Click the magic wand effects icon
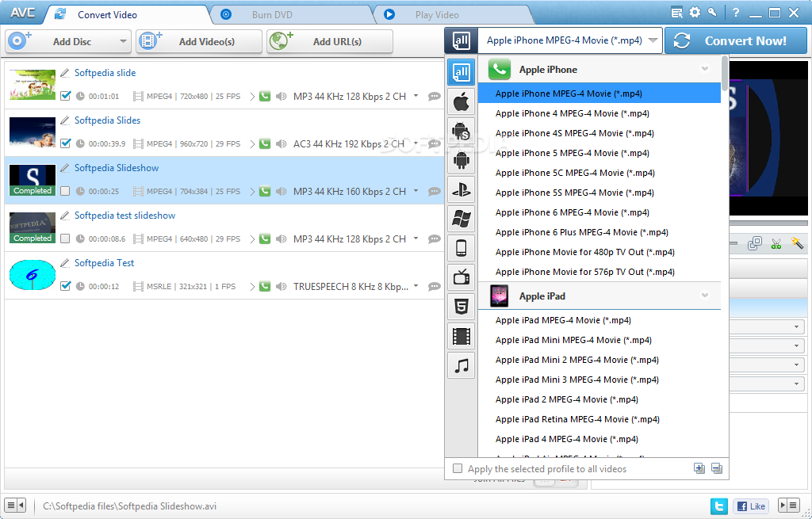This screenshot has width=812, height=519. (x=797, y=242)
